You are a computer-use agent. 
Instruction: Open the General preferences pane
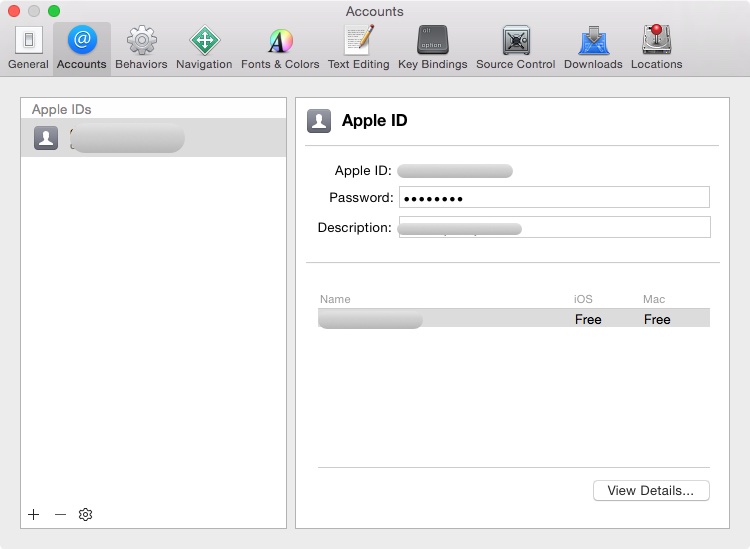[28, 48]
